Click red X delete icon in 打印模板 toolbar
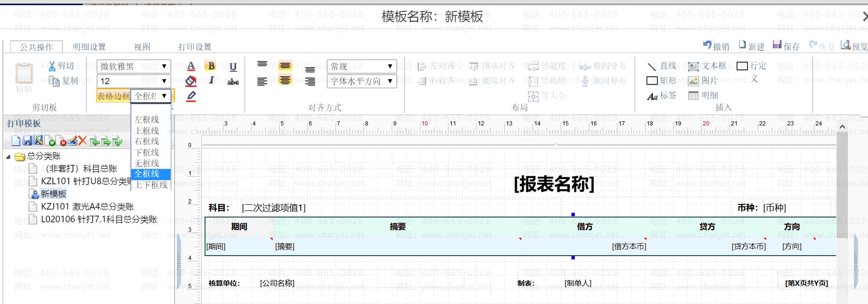868x304 pixels. click(83, 140)
